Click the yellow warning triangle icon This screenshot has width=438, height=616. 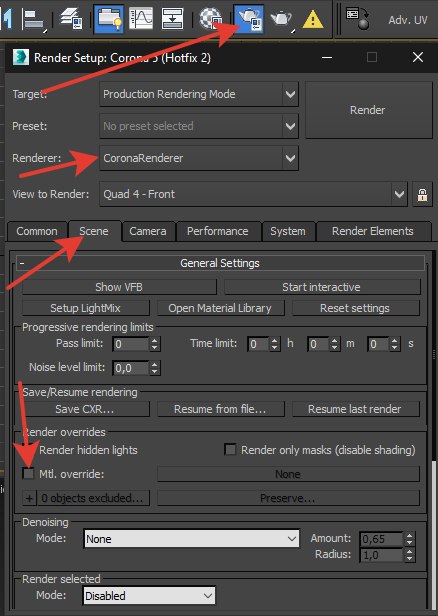[313, 19]
